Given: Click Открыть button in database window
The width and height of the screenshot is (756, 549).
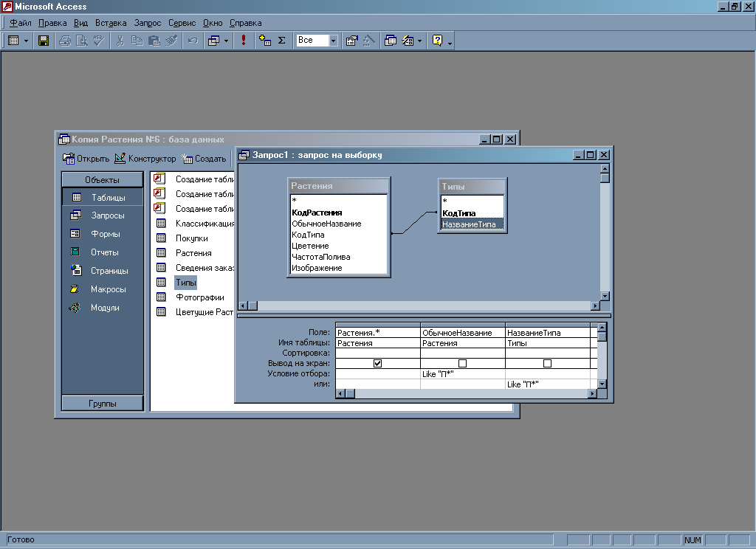Looking at the screenshot, I should (x=86, y=159).
